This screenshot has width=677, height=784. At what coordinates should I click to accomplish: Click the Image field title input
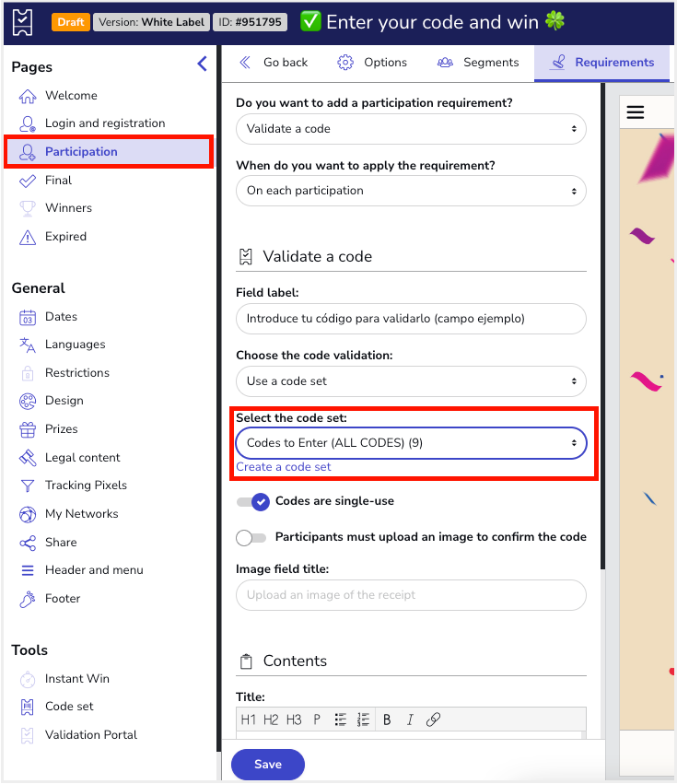point(411,595)
